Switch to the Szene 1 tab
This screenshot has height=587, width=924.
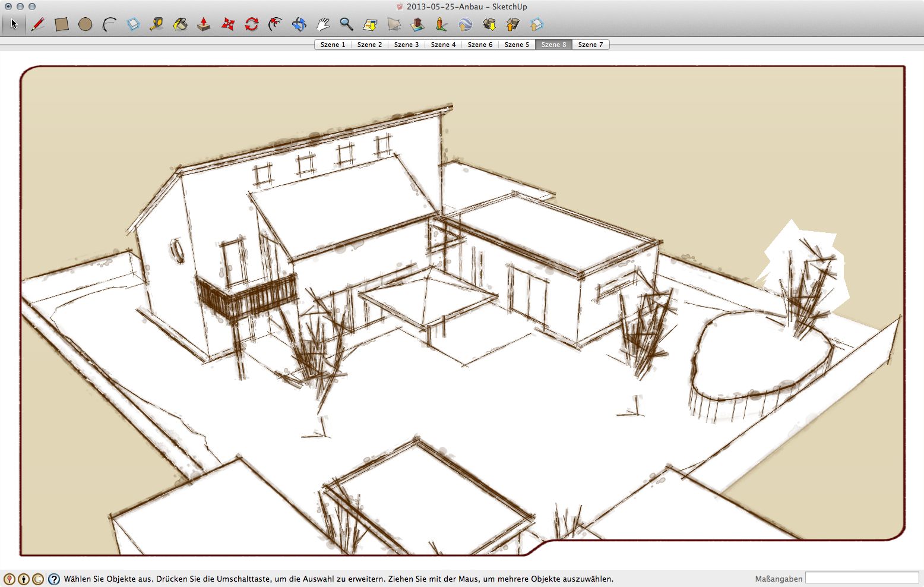coord(333,45)
